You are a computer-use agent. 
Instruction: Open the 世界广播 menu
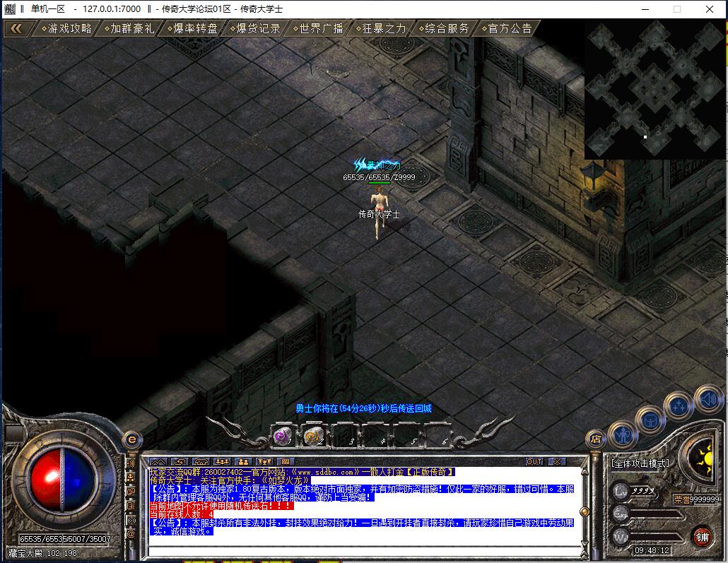[318, 29]
